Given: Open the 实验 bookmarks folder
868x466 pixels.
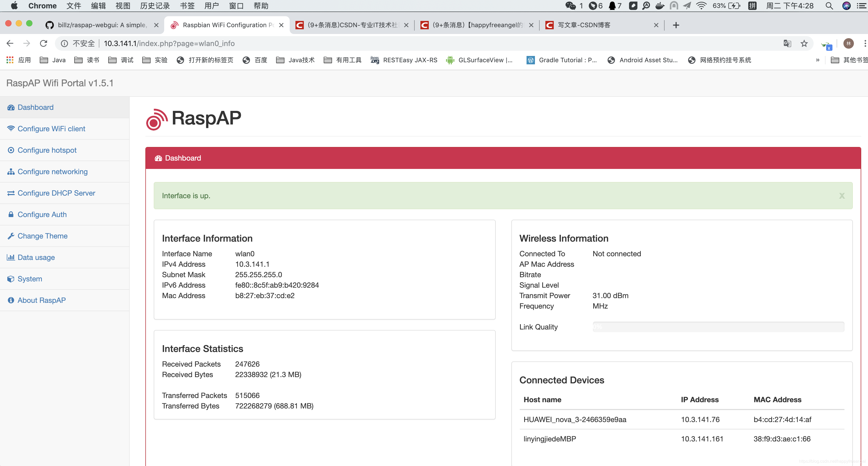Looking at the screenshot, I should [155, 60].
